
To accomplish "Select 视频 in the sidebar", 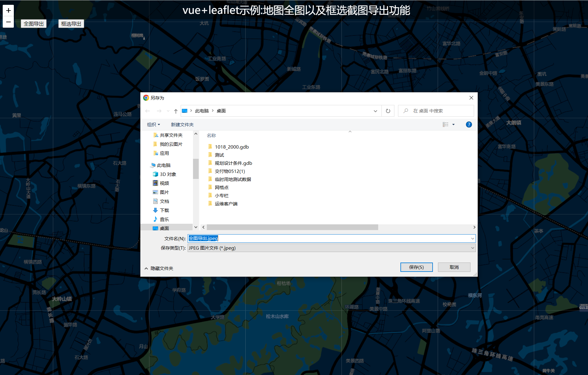I will (164, 183).
